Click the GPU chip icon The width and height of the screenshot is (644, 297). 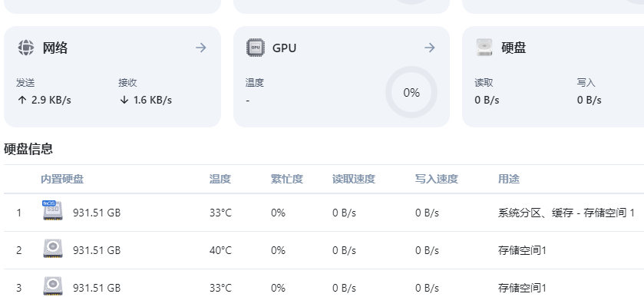(255, 48)
